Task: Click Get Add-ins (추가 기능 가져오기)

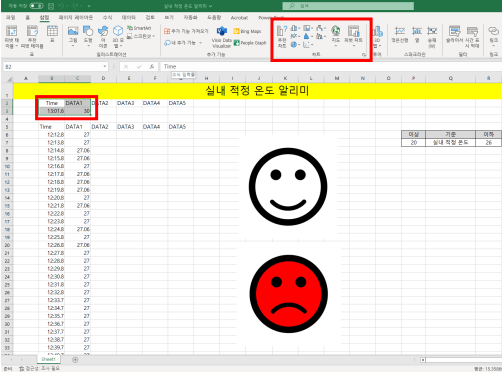Action: click(x=186, y=31)
